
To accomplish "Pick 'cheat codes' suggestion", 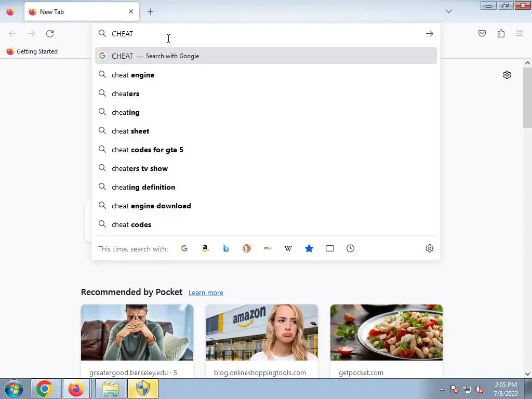I will point(266,224).
